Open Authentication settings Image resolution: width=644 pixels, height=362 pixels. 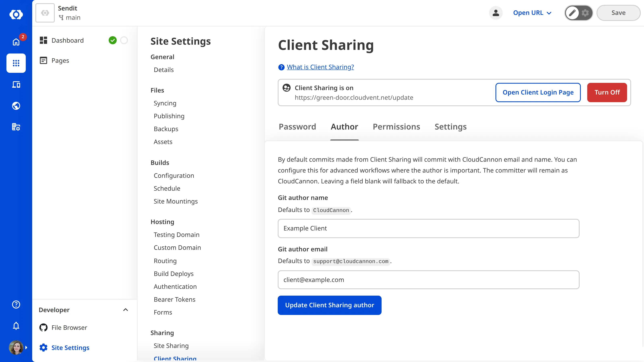pos(175,287)
